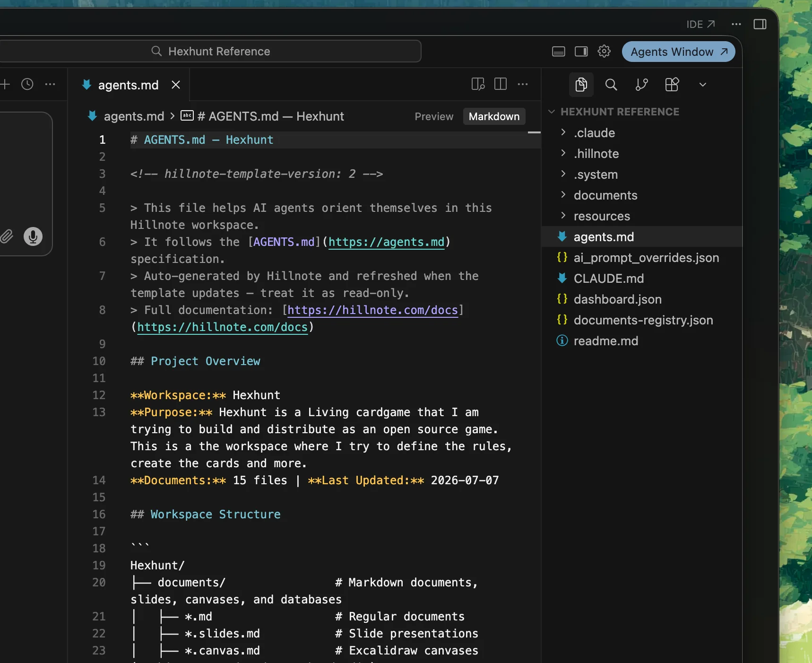812x663 pixels.
Task: Follow the bracketed https://hillnote.com/docs link text
Action: pos(372,310)
